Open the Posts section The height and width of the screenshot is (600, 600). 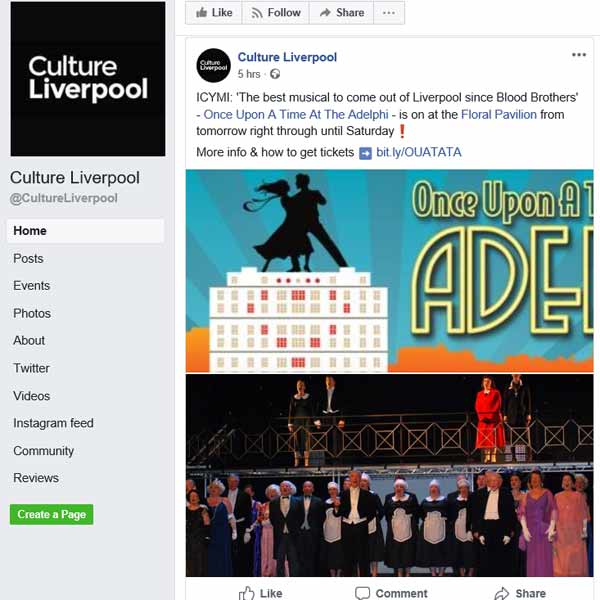click(28, 258)
